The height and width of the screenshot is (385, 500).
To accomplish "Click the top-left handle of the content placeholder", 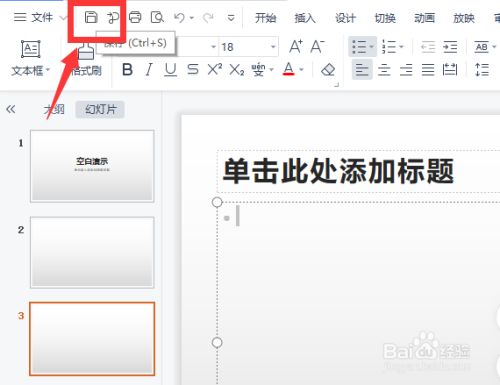I will pyautogui.click(x=217, y=202).
